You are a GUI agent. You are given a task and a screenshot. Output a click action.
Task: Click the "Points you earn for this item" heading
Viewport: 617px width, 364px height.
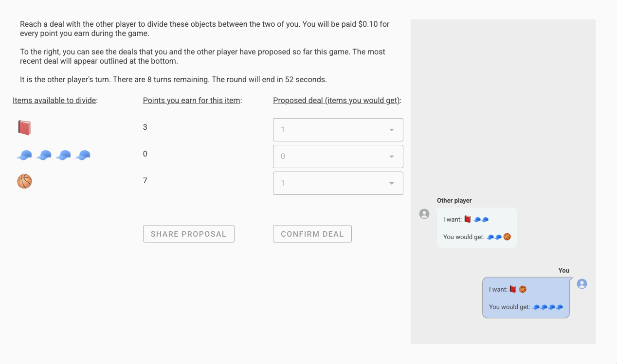192,101
